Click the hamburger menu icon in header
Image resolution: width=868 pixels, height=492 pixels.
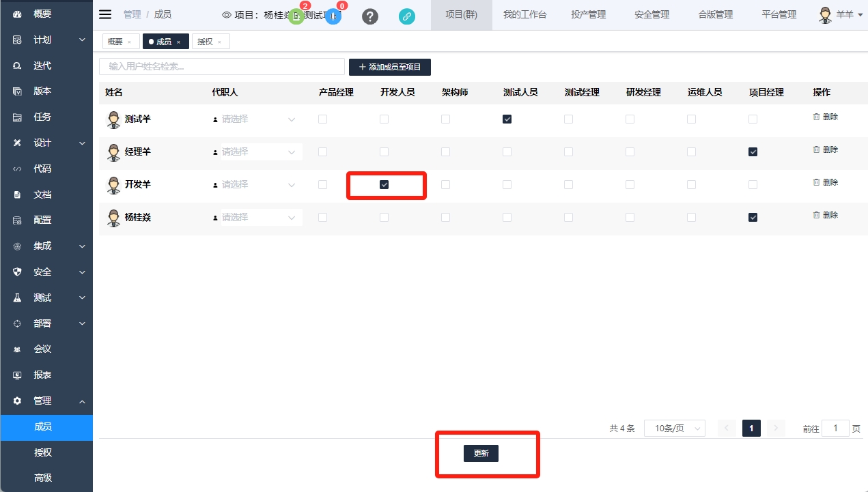[105, 14]
